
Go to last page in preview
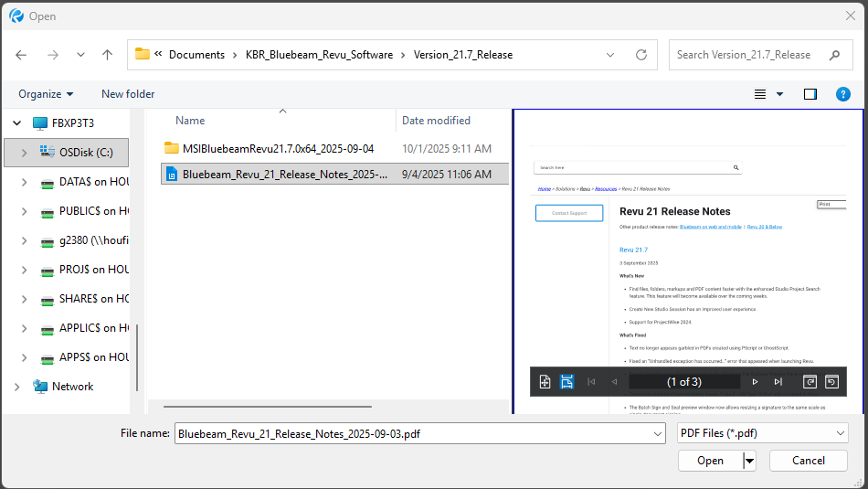click(x=778, y=382)
